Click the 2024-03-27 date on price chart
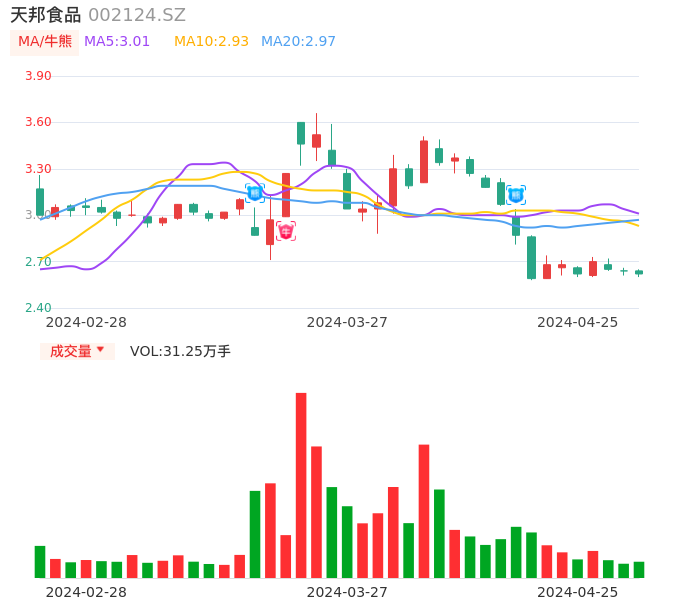The image size is (686, 606). 347,322
